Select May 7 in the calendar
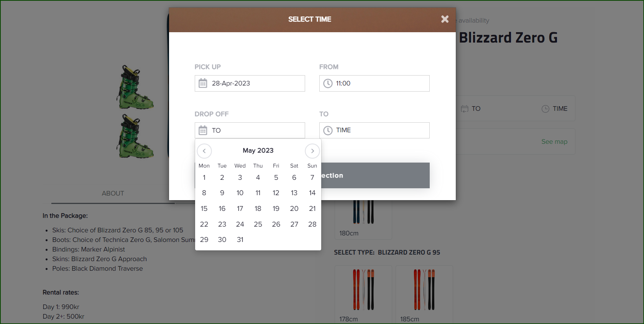This screenshot has width=644, height=324. pyautogui.click(x=312, y=178)
